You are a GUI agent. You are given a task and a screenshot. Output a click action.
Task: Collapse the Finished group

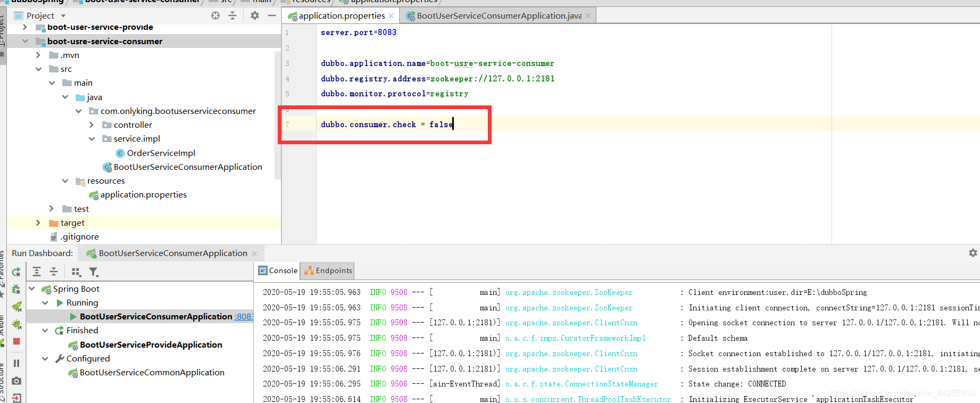point(45,330)
